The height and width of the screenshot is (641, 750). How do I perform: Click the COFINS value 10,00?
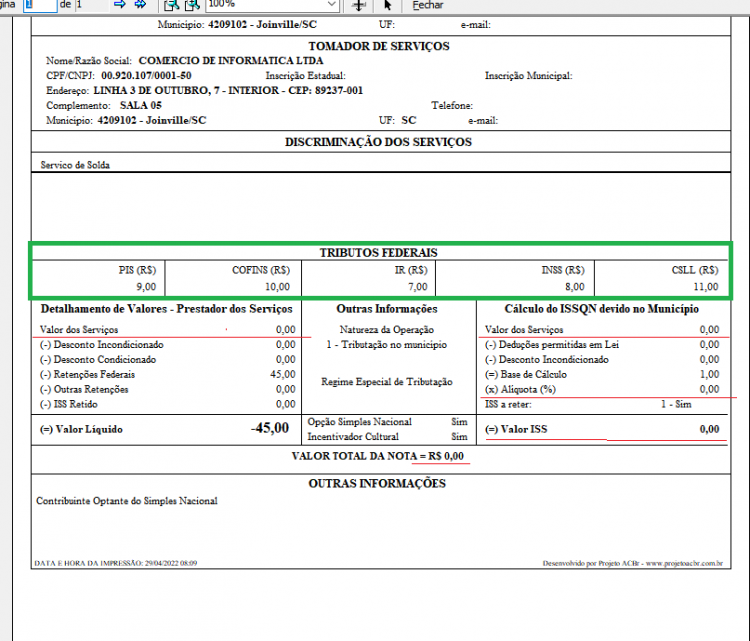pyautogui.click(x=277, y=287)
